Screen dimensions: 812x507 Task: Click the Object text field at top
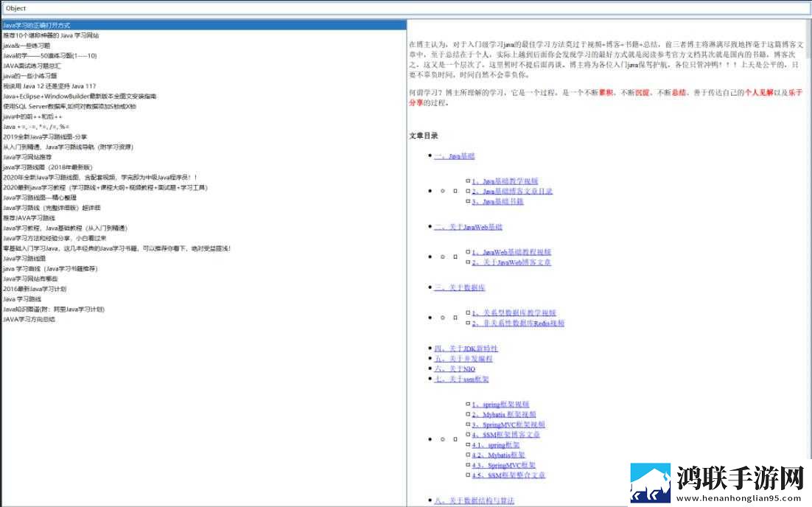pyautogui.click(x=406, y=8)
